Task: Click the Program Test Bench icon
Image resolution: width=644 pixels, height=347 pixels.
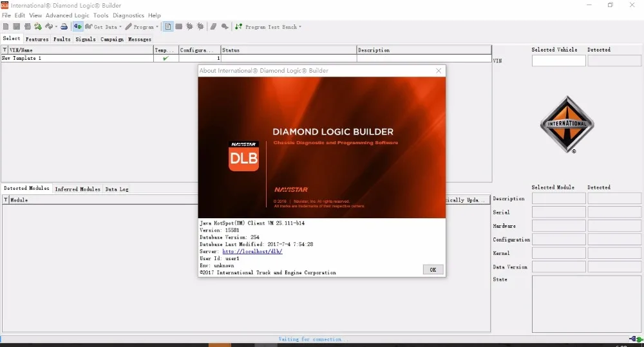Action: [239, 26]
